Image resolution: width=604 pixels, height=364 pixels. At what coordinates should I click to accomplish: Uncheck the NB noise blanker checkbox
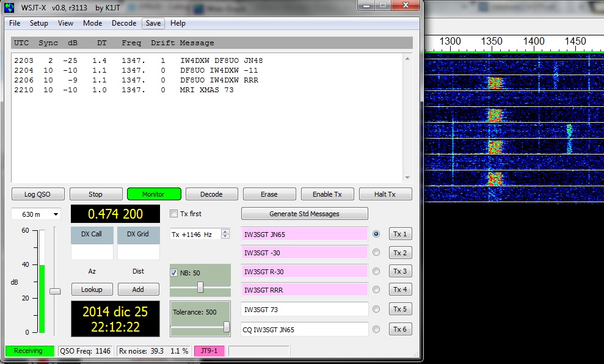[173, 273]
